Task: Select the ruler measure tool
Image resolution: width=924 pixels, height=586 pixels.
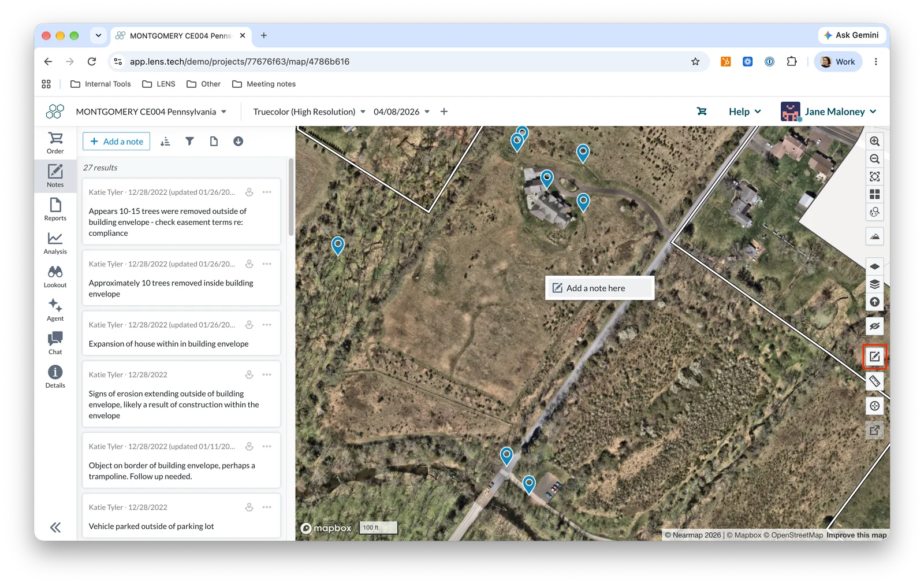Action: click(875, 381)
